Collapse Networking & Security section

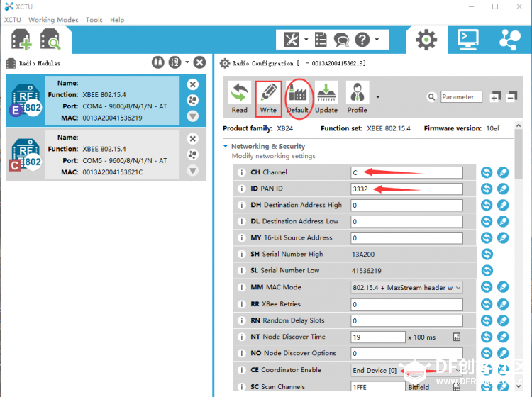coord(226,146)
